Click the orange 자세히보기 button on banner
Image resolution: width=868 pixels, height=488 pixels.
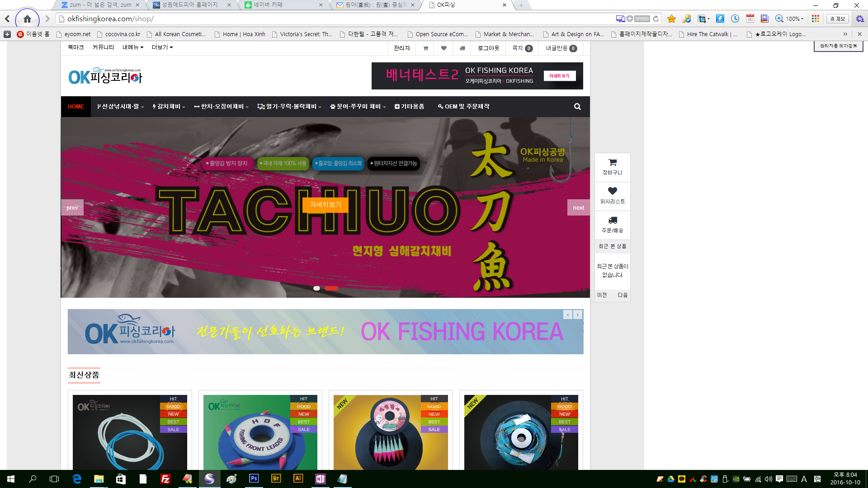pos(325,205)
